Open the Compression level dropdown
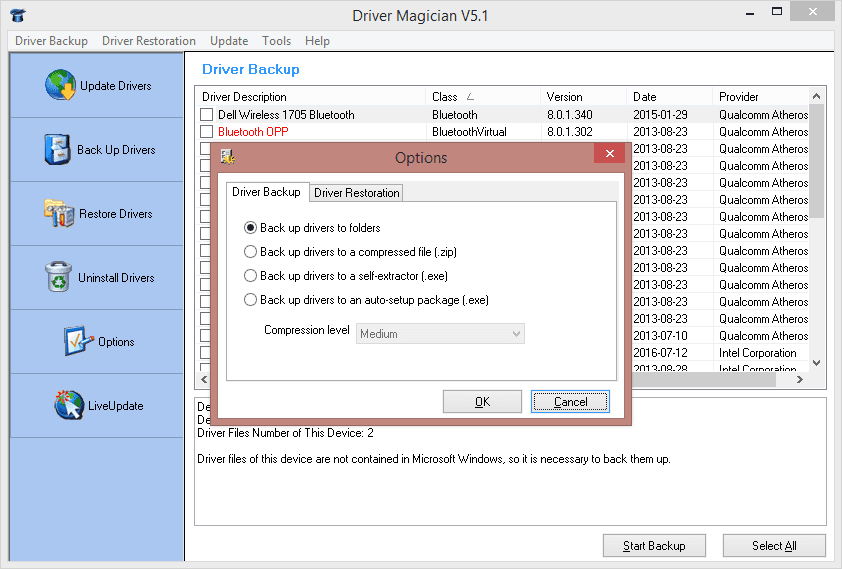Image resolution: width=842 pixels, height=569 pixels. (x=440, y=334)
